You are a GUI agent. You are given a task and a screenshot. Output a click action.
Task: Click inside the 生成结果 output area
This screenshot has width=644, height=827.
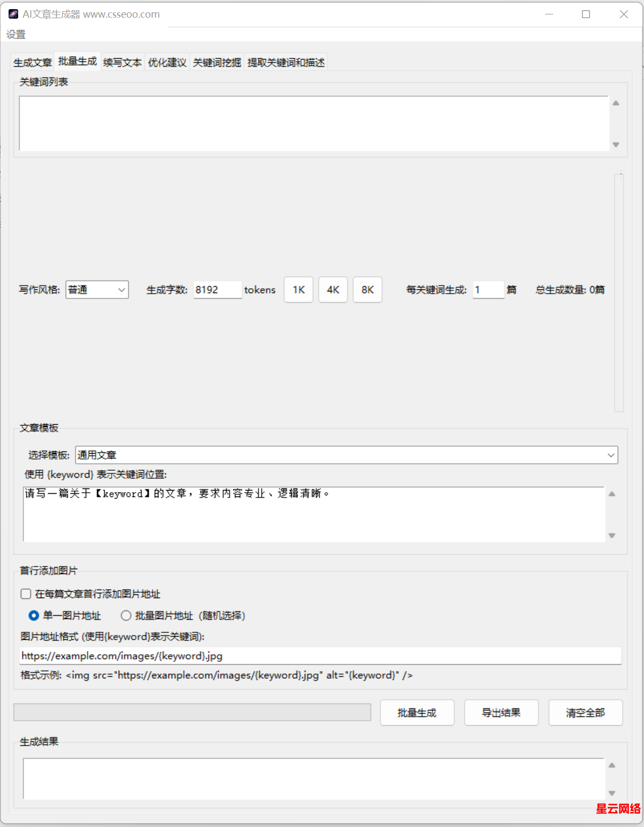point(313,779)
